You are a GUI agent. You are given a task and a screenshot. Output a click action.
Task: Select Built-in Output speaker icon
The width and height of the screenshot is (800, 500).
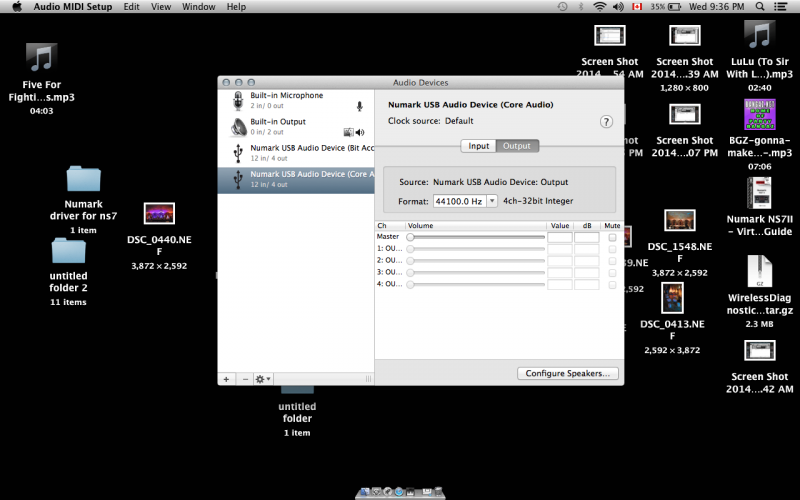[x=238, y=127]
